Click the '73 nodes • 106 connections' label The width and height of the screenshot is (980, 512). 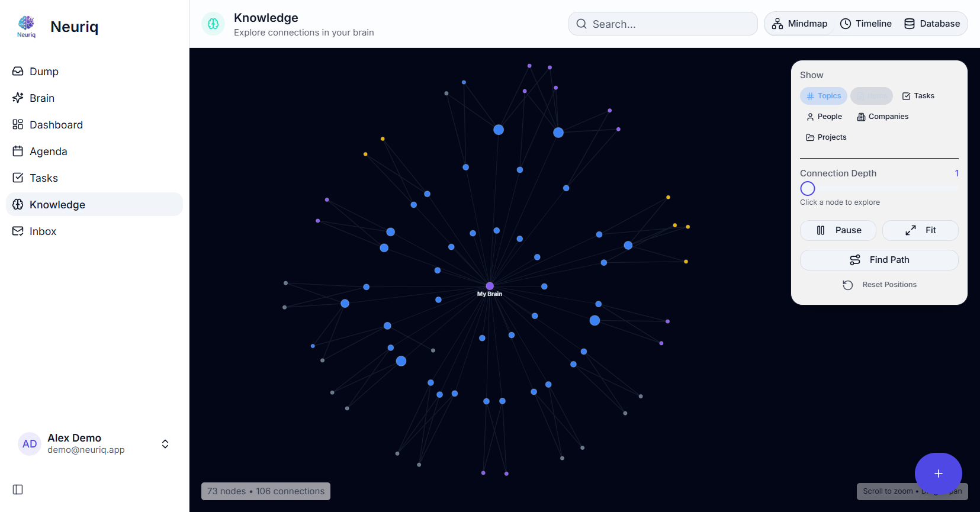[x=266, y=491]
